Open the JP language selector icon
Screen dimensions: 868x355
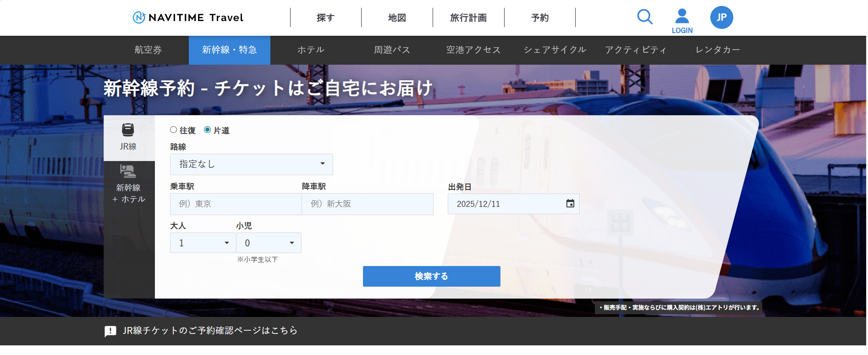721,17
